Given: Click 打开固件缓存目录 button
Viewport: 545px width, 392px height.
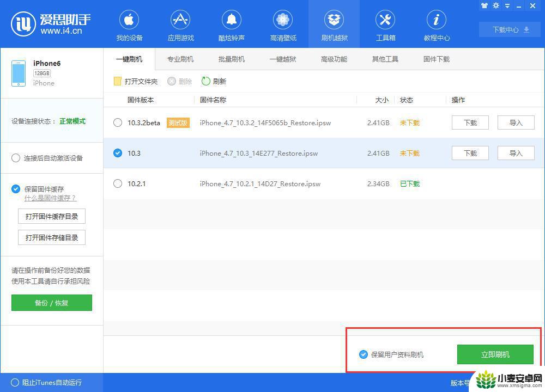Looking at the screenshot, I should pyautogui.click(x=52, y=216).
